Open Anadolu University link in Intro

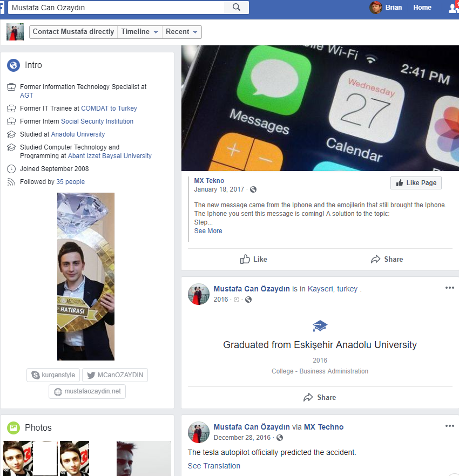(78, 134)
